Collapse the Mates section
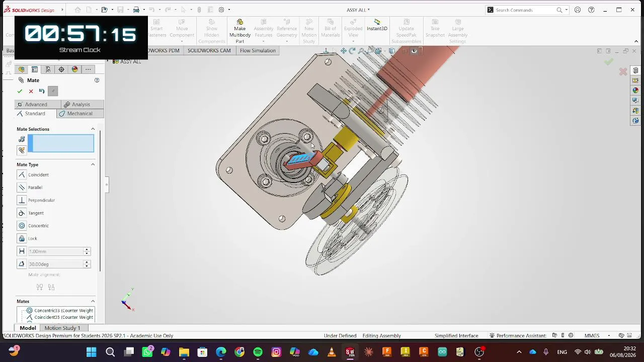 93,301
